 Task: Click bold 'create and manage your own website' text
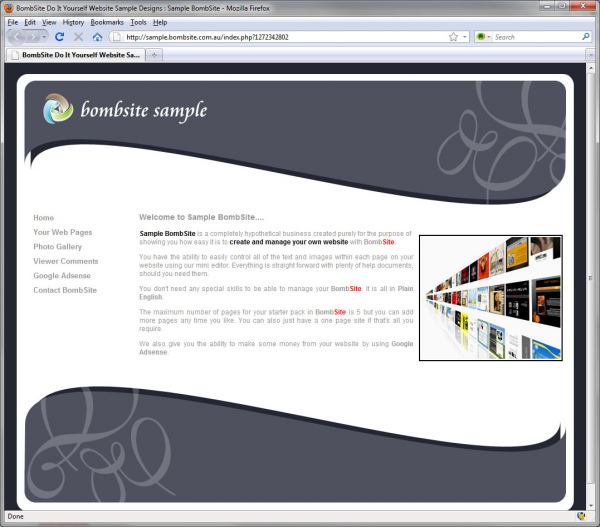(289, 242)
